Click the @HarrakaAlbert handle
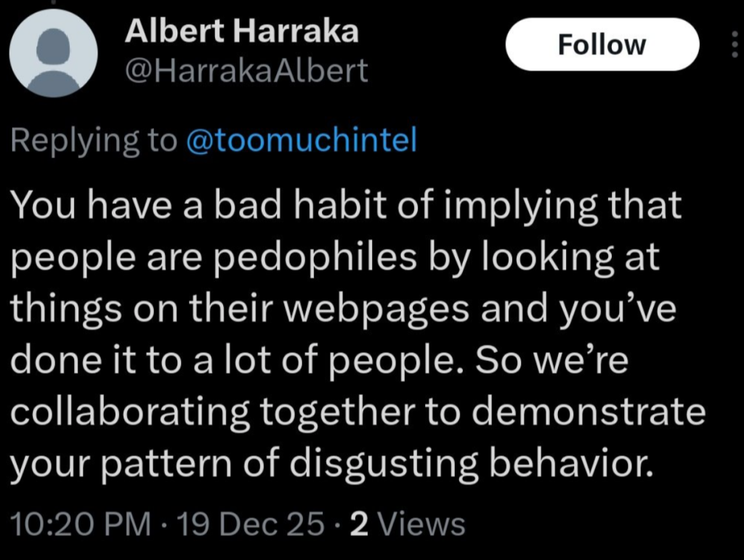 click(x=246, y=70)
